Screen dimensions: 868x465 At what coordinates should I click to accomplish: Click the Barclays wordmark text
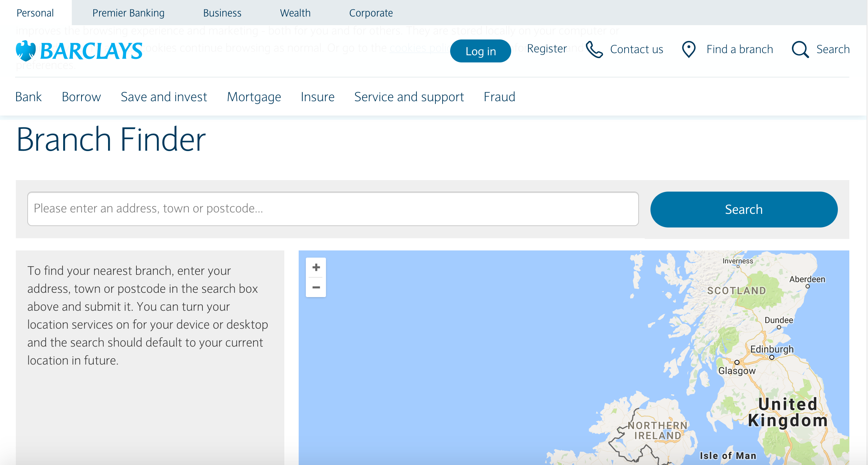click(x=91, y=51)
